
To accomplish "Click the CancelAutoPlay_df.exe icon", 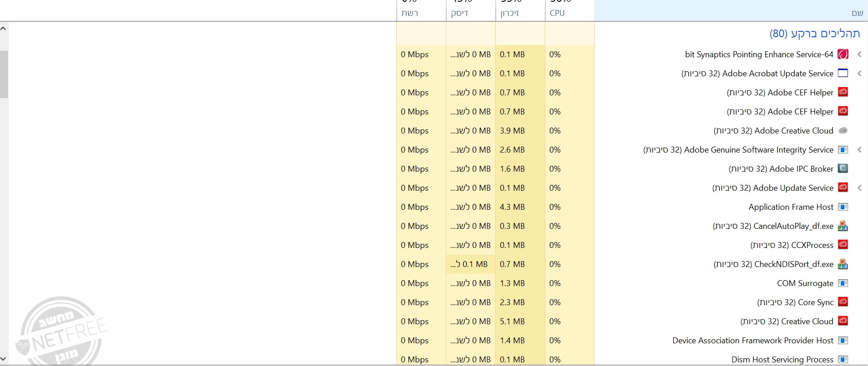I will (x=843, y=226).
